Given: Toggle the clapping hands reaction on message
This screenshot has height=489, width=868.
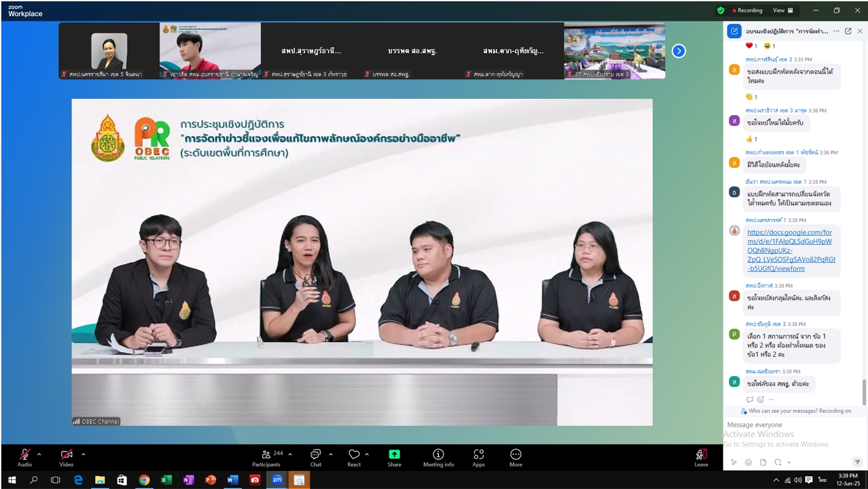Looking at the screenshot, I should tap(752, 97).
